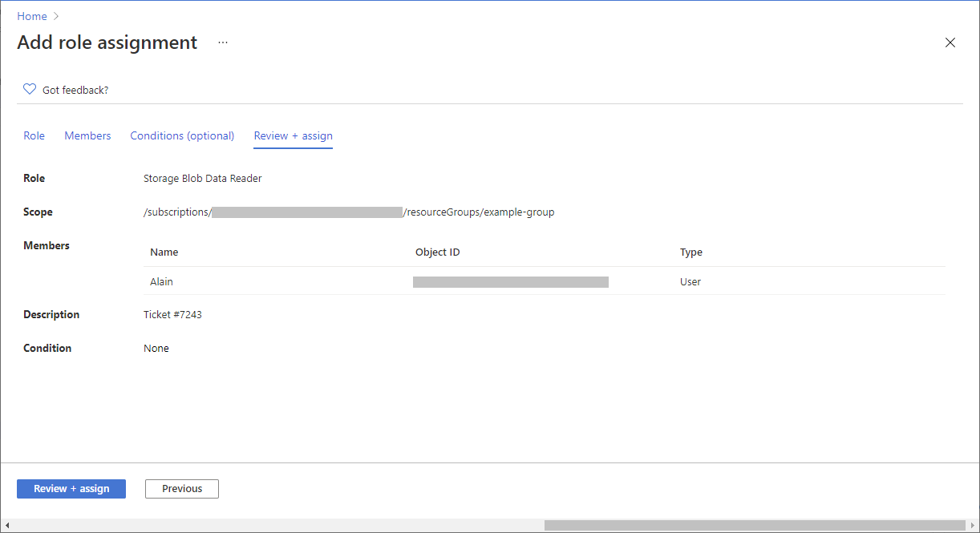Switch to the Members tab

pyautogui.click(x=87, y=135)
